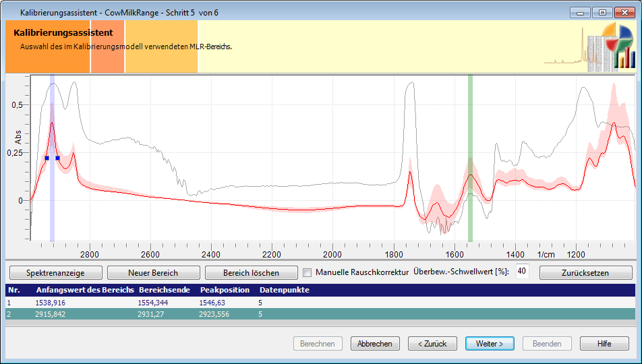This screenshot has height=364, width=642.
Task: Click Bereich löschen button
Action: tap(251, 273)
